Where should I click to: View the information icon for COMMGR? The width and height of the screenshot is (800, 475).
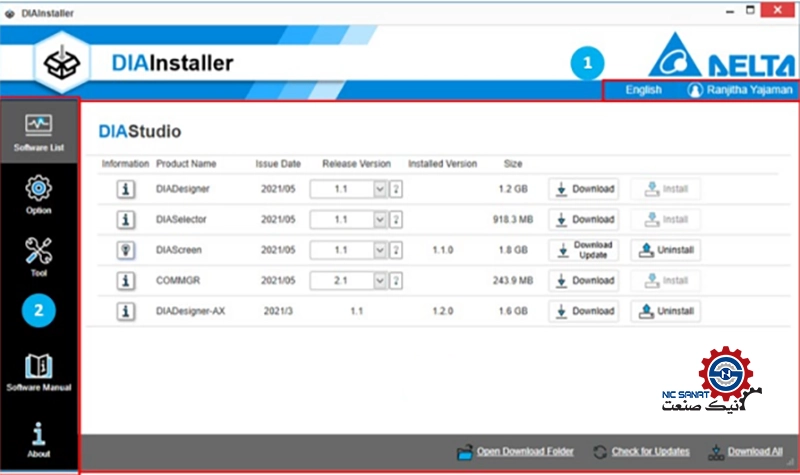point(126,281)
